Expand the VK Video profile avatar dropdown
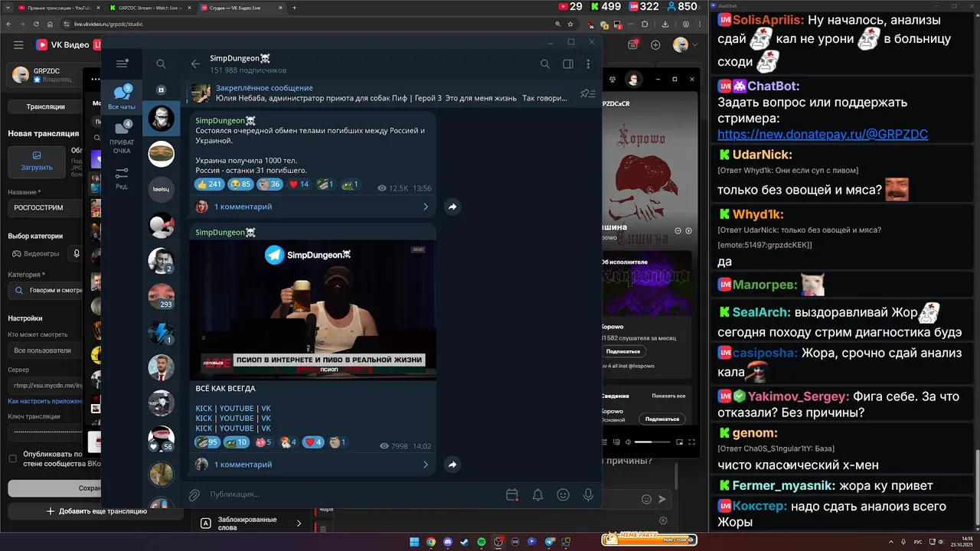Viewport: 980px width, 551px height. (685, 45)
